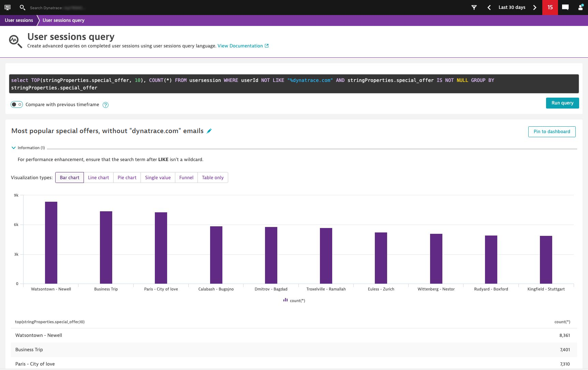
Task: Click the Watsontown - Newell bar
Action: coord(51,243)
